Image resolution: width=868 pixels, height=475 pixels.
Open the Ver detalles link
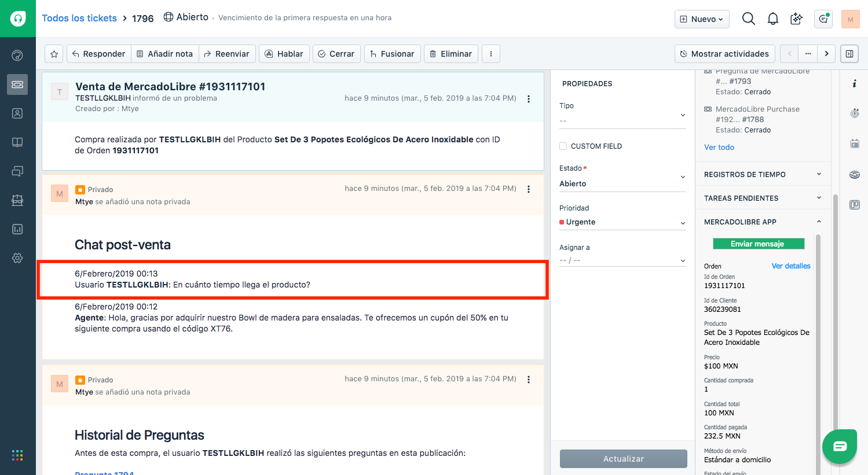point(791,266)
